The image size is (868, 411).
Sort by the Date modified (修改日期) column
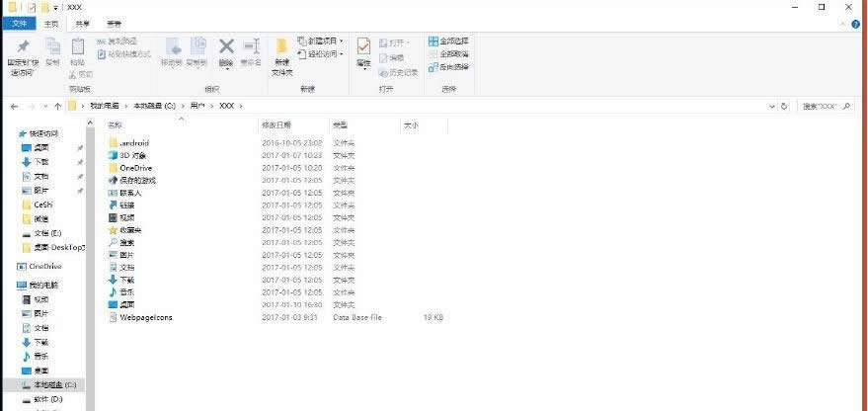[276, 125]
